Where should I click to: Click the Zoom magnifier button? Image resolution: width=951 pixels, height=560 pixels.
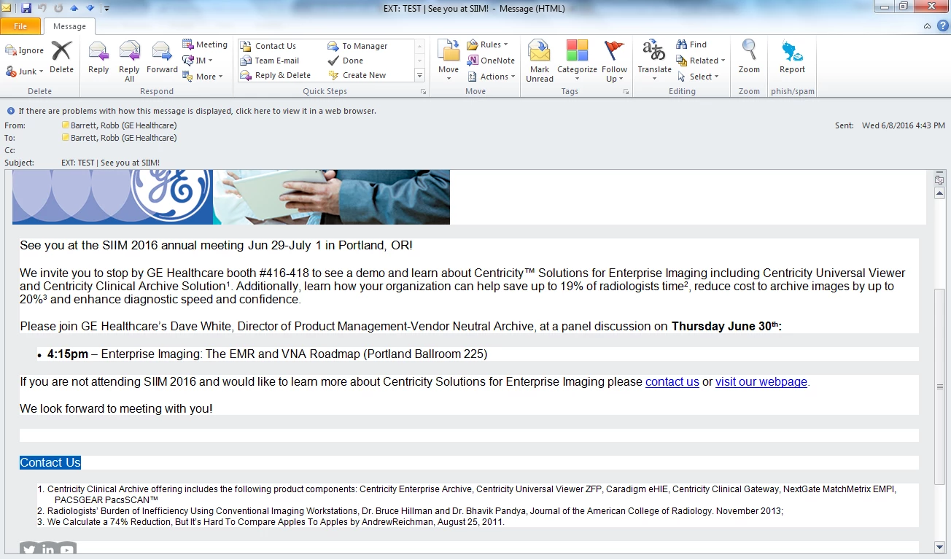[x=749, y=58]
